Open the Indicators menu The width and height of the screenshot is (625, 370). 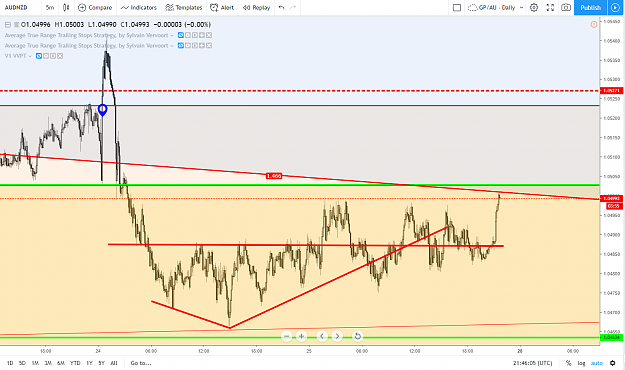[x=139, y=8]
